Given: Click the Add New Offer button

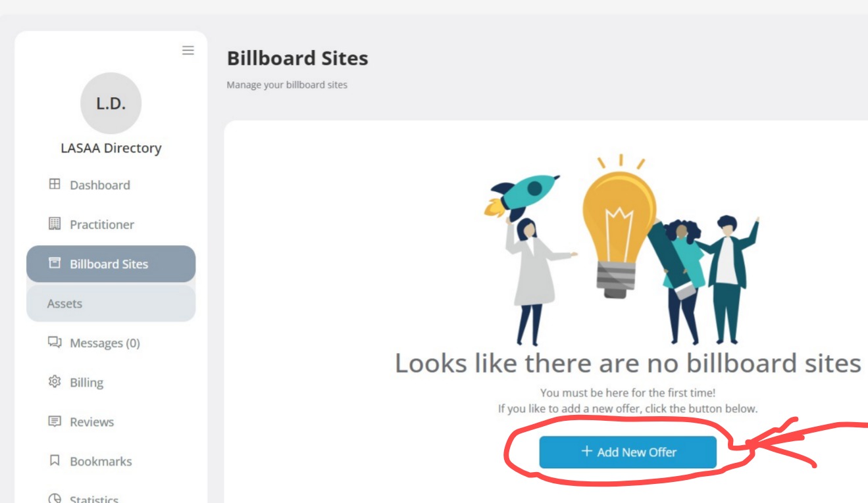Looking at the screenshot, I should click(628, 452).
